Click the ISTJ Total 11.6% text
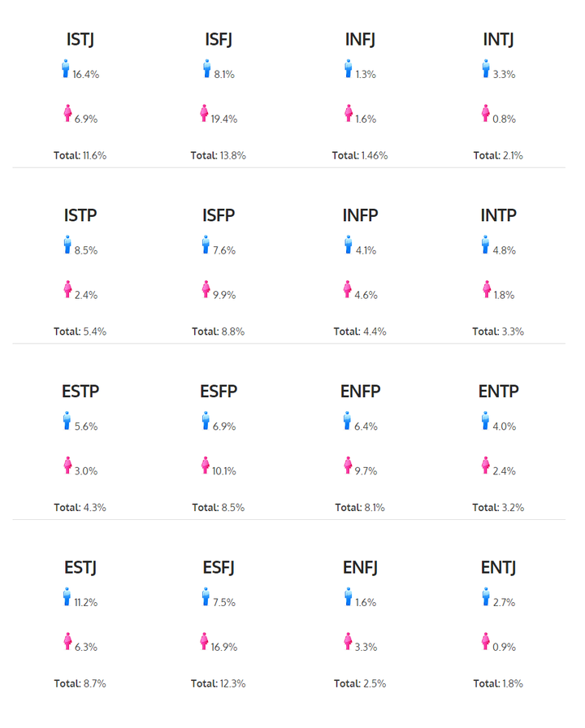 [x=80, y=155]
